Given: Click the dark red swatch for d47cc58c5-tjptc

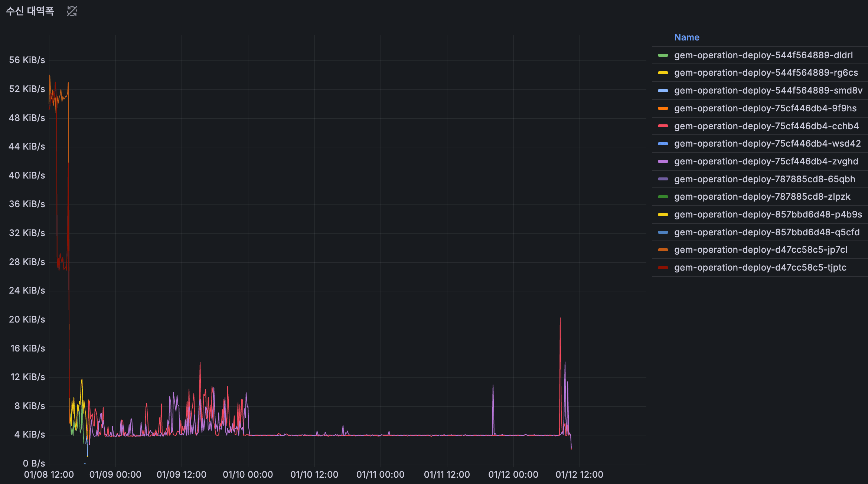Looking at the screenshot, I should coord(663,268).
